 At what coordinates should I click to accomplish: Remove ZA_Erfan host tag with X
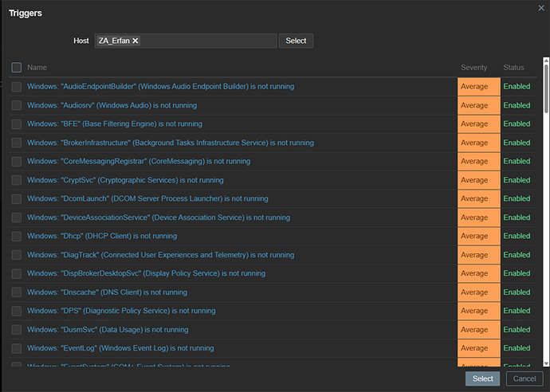pyautogui.click(x=135, y=41)
